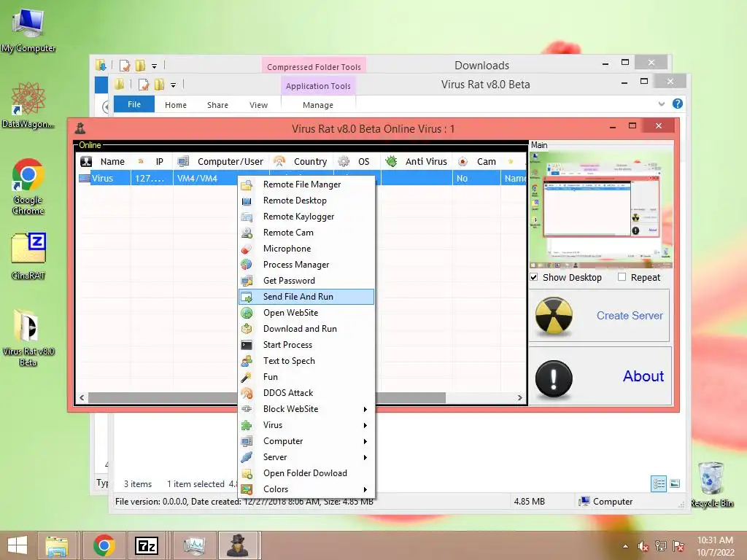Viewport: 747px width, 560px height.
Task: Choose Remote Desktop in the context menu
Action: (x=306, y=201)
